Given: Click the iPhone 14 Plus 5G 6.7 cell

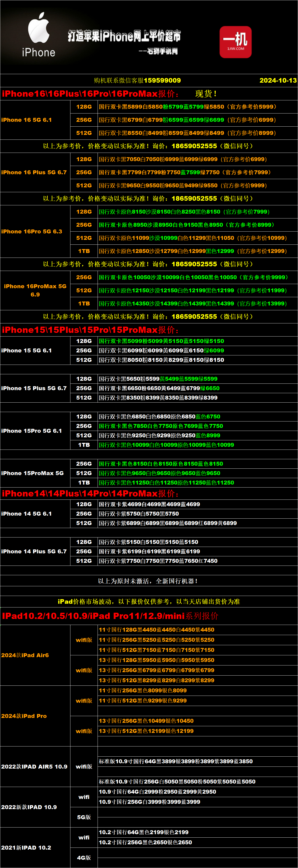Looking at the screenshot, I should point(35,551).
